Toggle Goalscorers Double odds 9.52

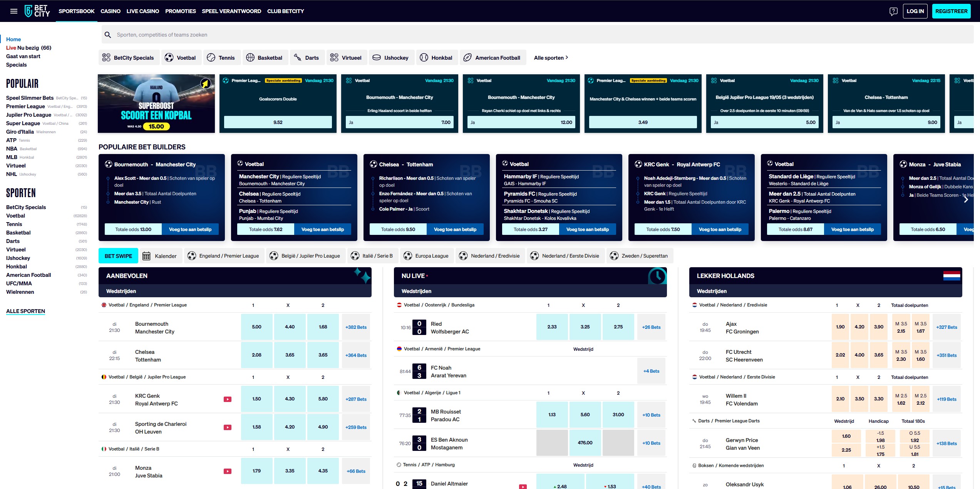point(278,122)
